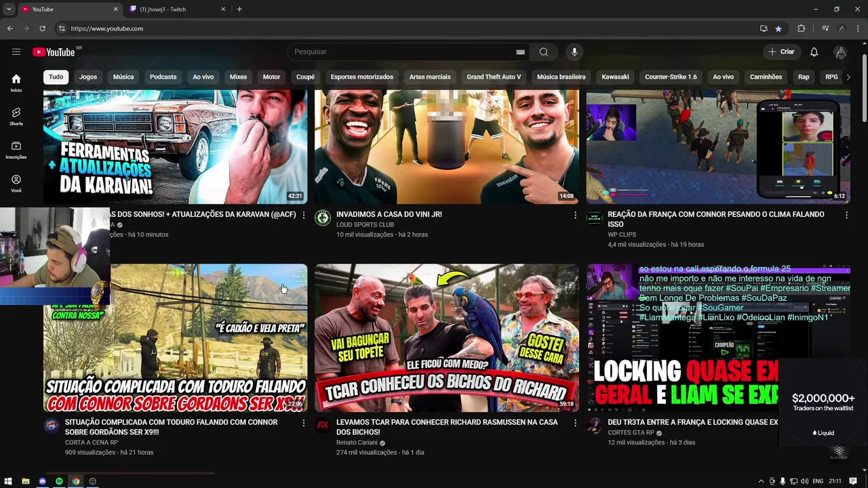Open the Karavan ferramentas thumbnail

pyautogui.click(x=176, y=146)
